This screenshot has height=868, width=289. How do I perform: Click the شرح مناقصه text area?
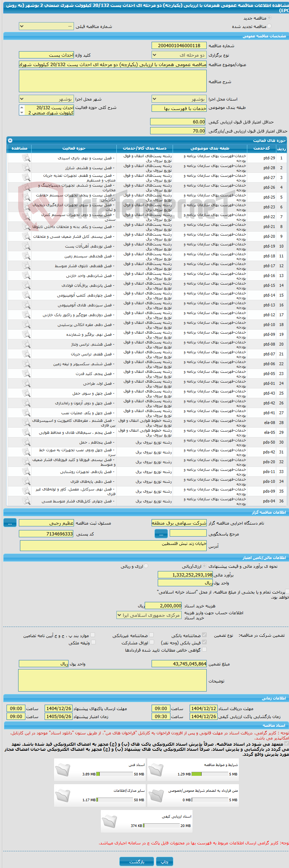[x=113, y=81]
